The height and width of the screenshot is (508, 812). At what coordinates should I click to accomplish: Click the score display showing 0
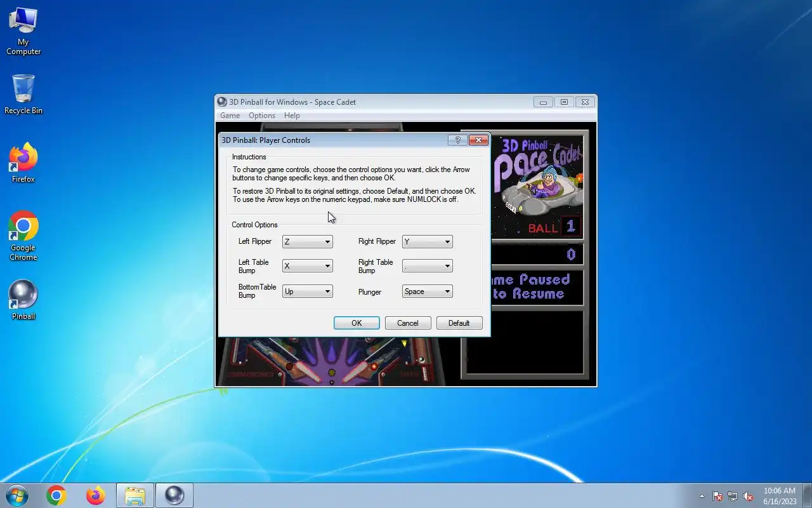(x=537, y=255)
